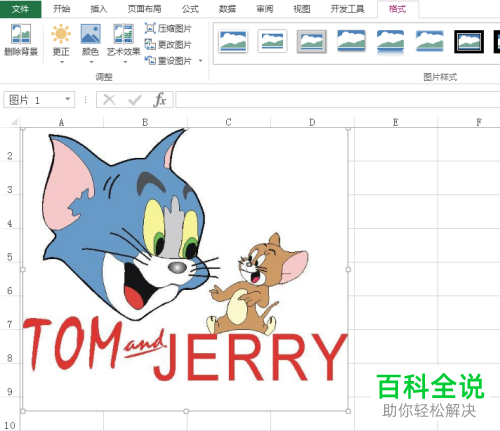Apply the first picture style thumbnail
This screenshot has width=500, height=431.
233,41
